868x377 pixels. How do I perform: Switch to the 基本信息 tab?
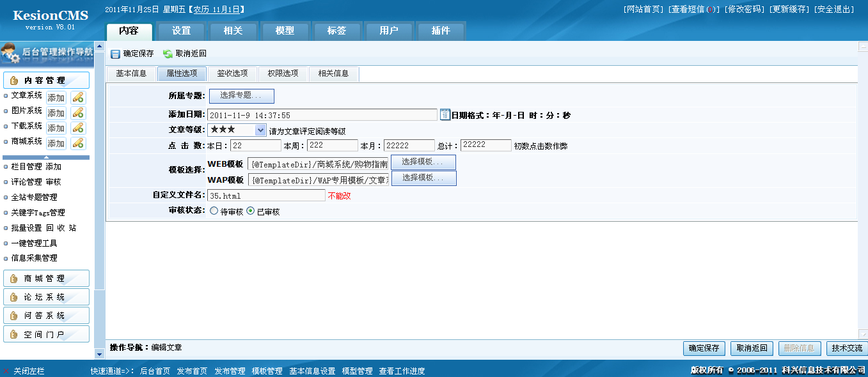coord(131,73)
